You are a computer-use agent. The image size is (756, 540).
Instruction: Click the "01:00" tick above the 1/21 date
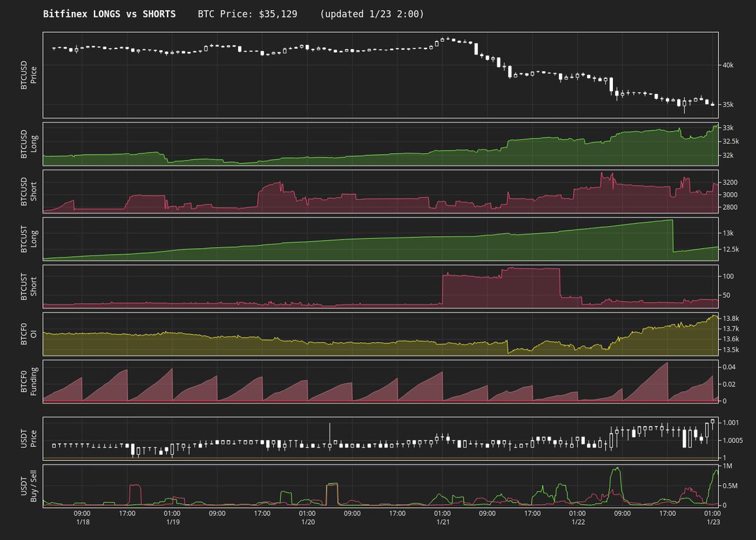pyautogui.click(x=443, y=514)
